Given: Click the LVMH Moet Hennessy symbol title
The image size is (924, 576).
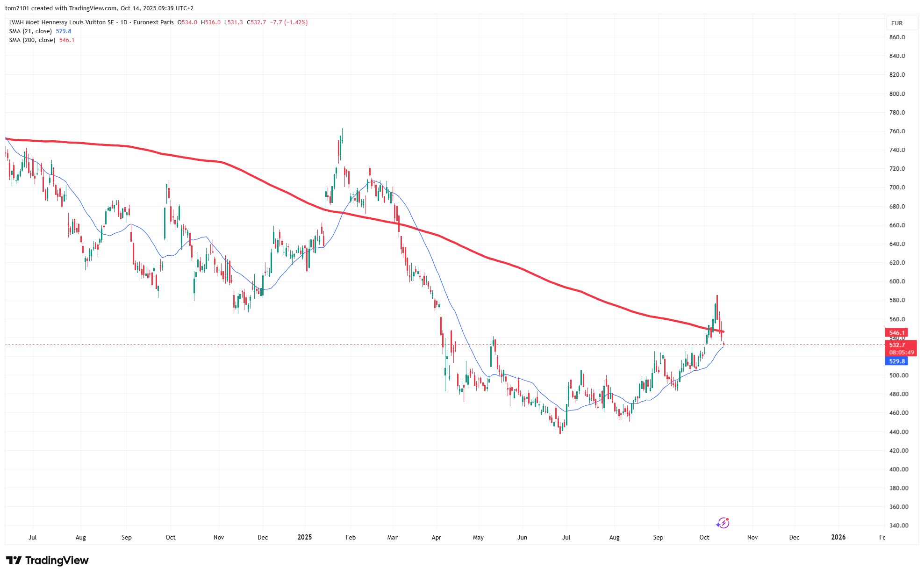Looking at the screenshot, I should [x=61, y=22].
